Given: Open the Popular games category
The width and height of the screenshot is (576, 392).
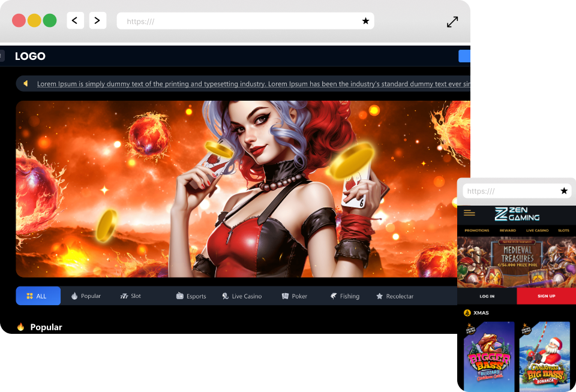Looking at the screenshot, I should [x=86, y=296].
